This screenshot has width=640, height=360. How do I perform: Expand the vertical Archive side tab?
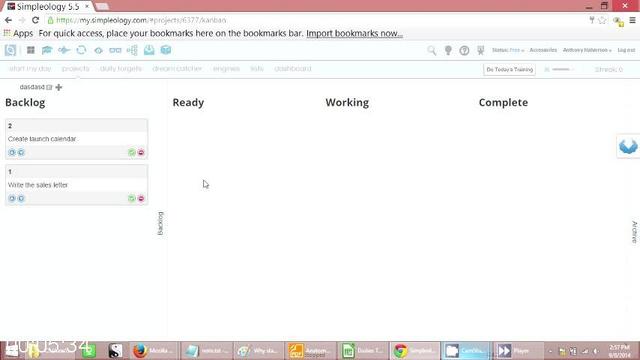pyautogui.click(x=635, y=232)
